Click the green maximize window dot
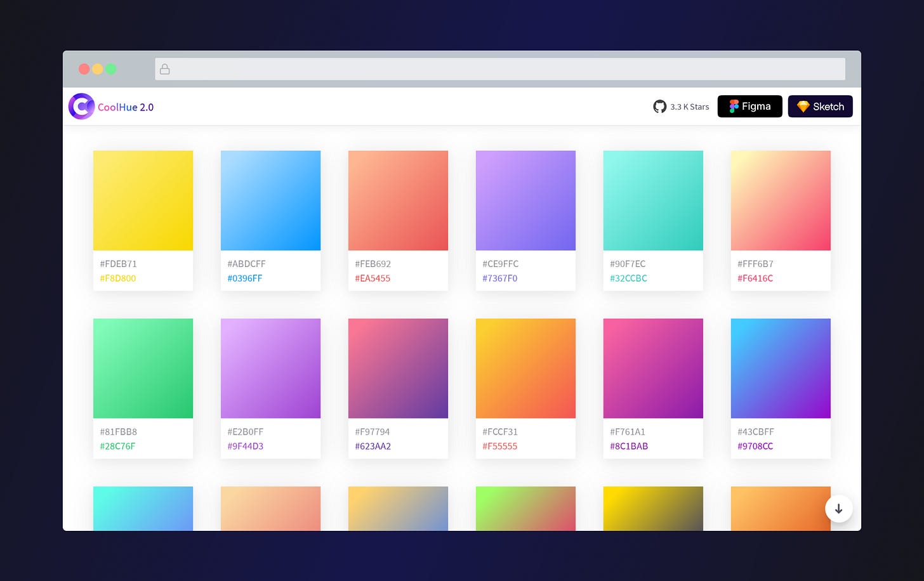924x581 pixels. [111, 69]
